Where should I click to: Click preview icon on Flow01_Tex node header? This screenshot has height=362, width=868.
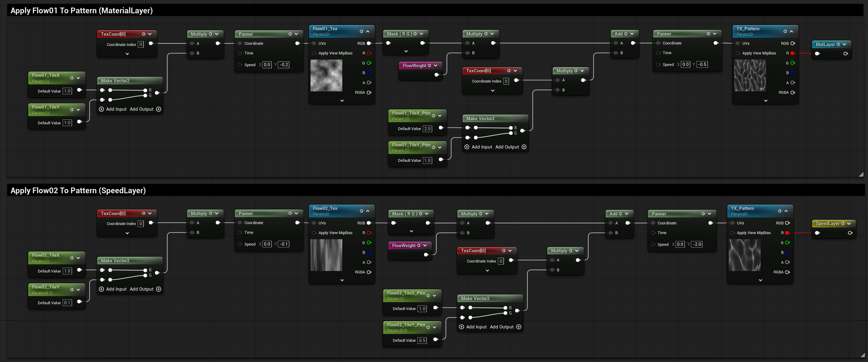coord(362,31)
